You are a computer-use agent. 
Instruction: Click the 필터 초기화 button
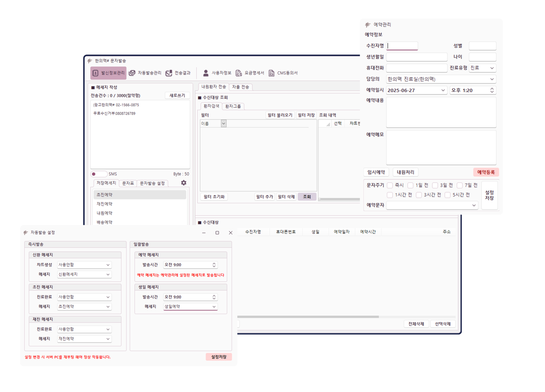click(214, 197)
